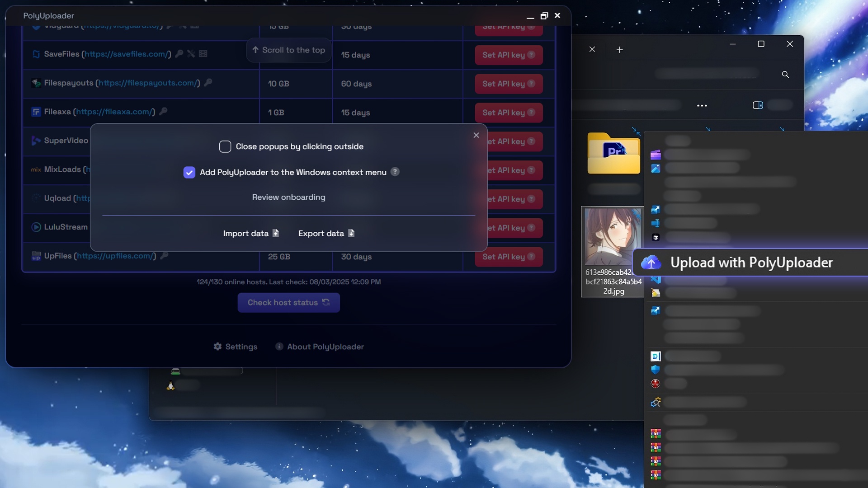868x488 pixels.
Task: Open the Premiere Pro folder icon
Action: [x=613, y=154]
